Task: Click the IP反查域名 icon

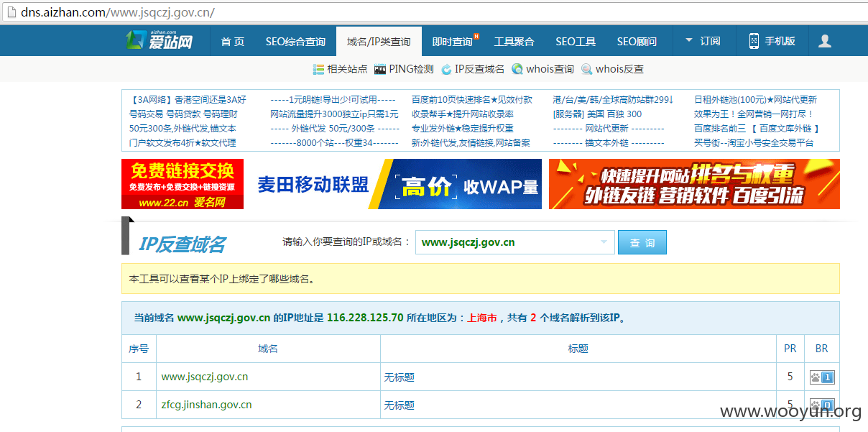Action: tap(446, 70)
